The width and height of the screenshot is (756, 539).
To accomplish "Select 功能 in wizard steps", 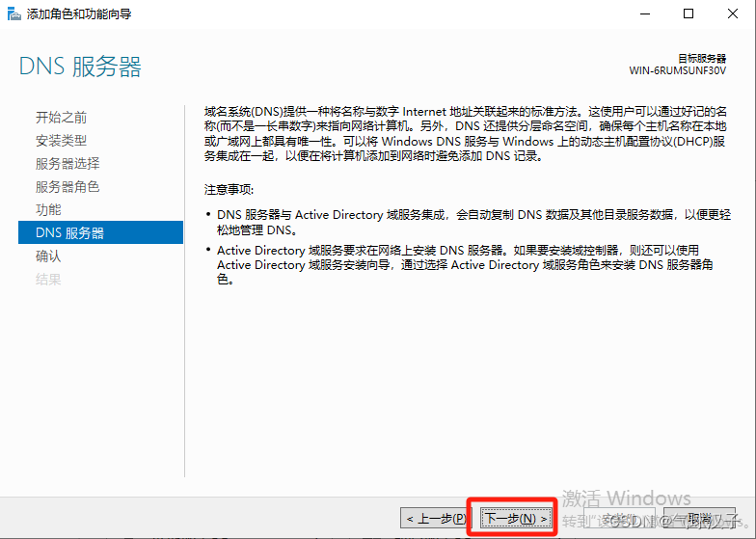I will point(48,210).
